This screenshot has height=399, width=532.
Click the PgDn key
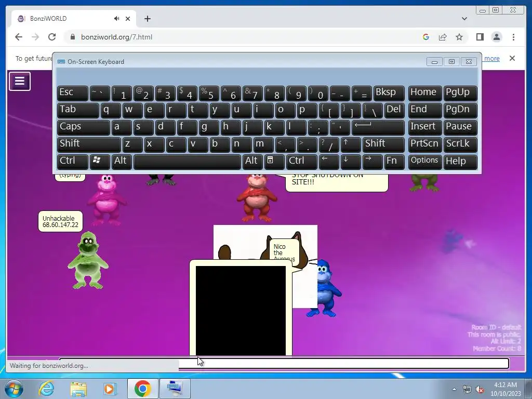460,110
